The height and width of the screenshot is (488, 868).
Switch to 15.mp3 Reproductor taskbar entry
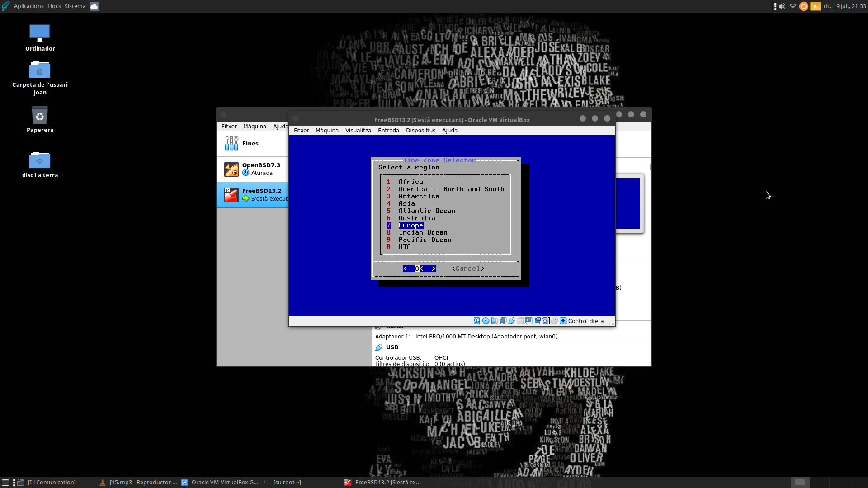(x=138, y=483)
